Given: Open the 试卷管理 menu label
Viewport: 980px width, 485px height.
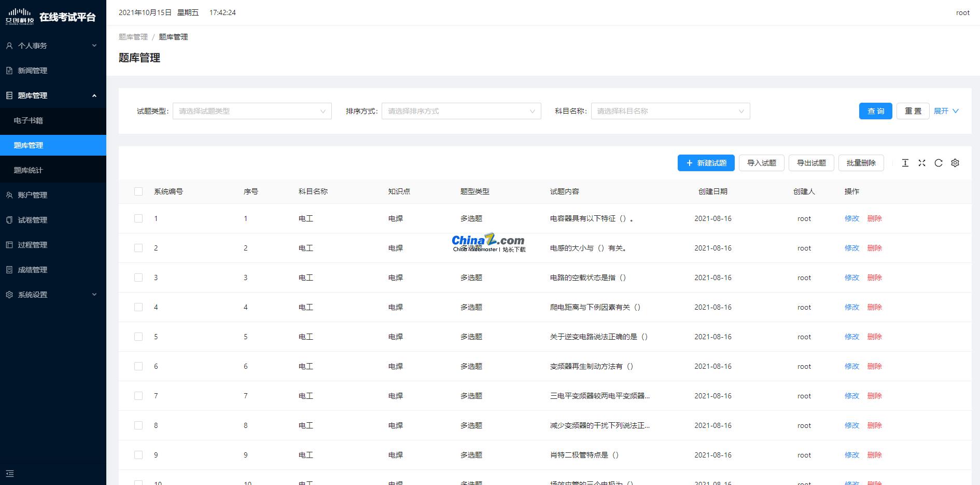Looking at the screenshot, I should click(33, 220).
